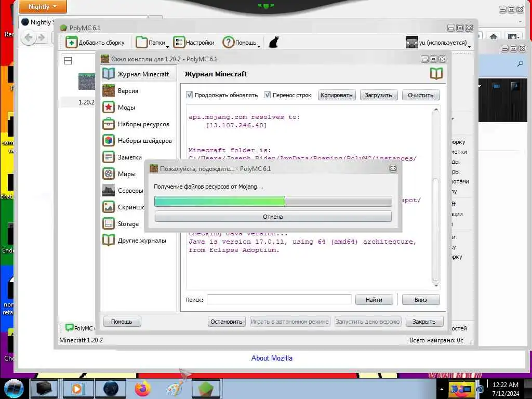Open the Папки dropdown in PolyMC toolbar
Screen dimensions: 532x399
click(x=152, y=43)
